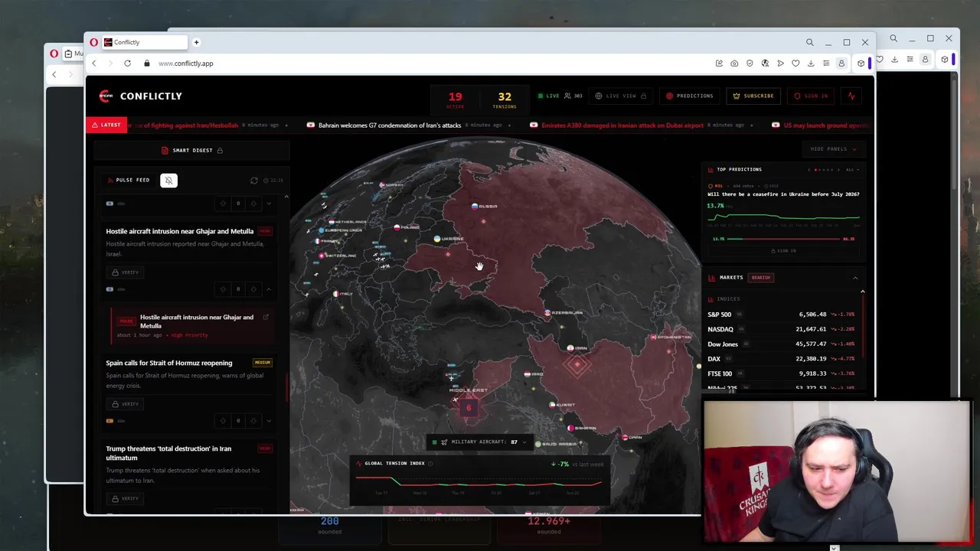980x551 pixels.
Task: Go to previous top prediction
Action: [x=809, y=169]
